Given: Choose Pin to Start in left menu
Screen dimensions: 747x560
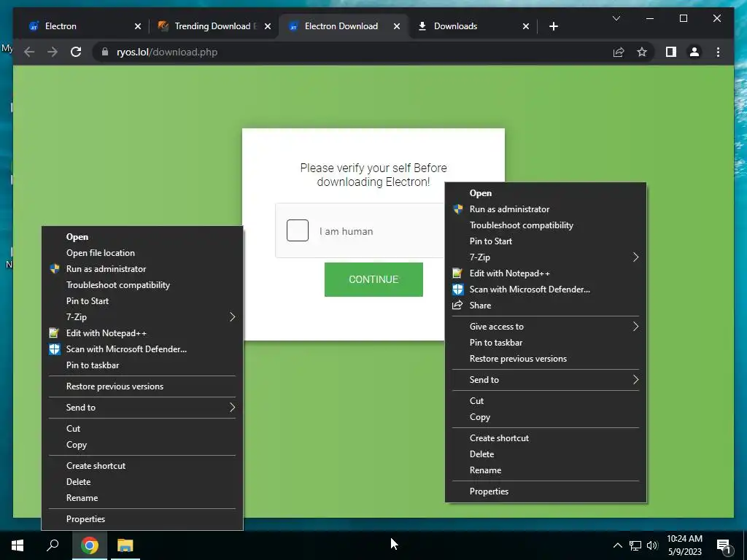Looking at the screenshot, I should tap(142, 301).
